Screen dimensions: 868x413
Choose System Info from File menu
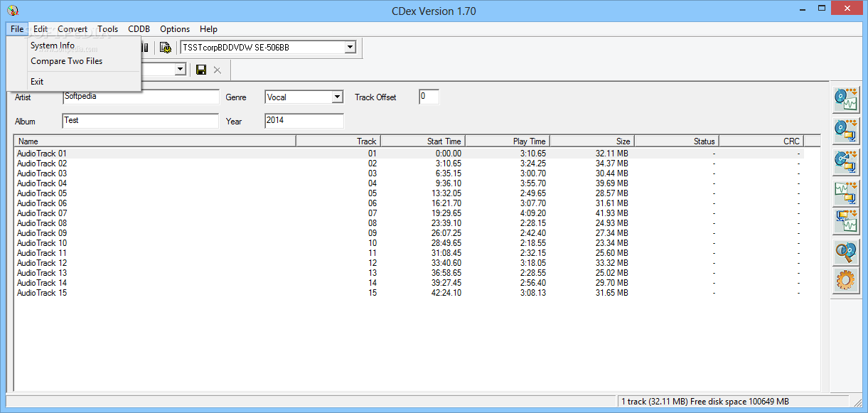coord(53,45)
